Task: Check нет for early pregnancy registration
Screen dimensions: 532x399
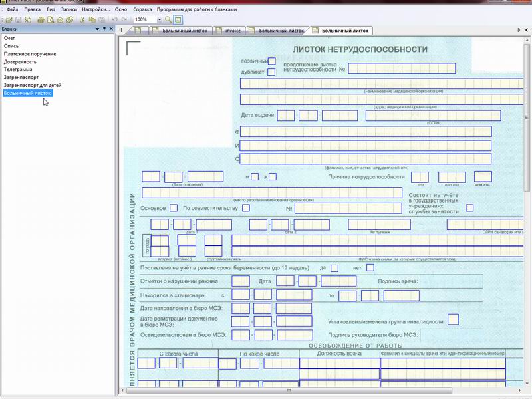Action: coord(370,268)
